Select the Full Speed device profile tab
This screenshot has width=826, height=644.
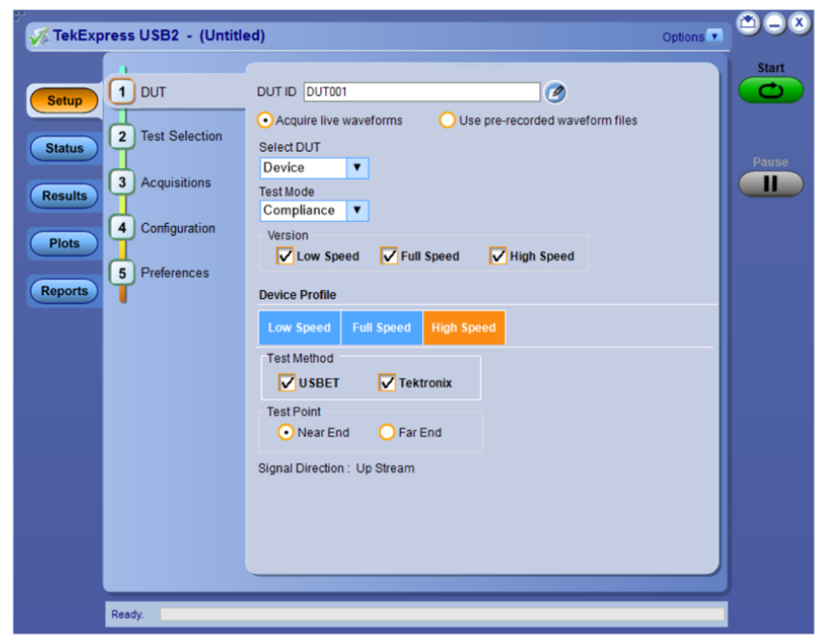(x=382, y=328)
